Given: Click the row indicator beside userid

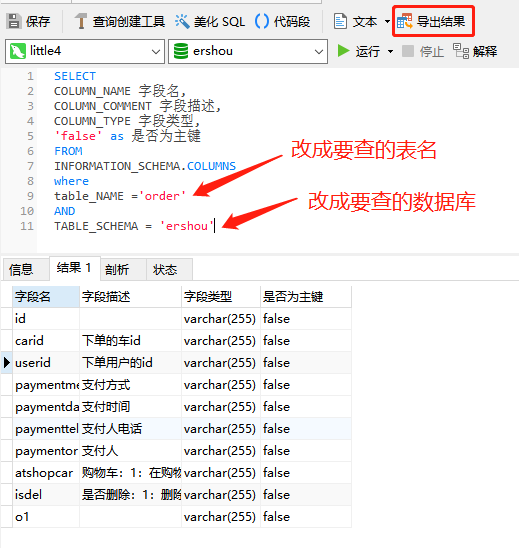Looking at the screenshot, I should point(6,363).
